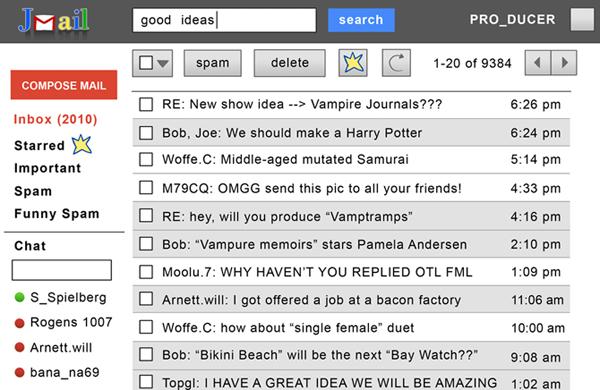Click the PRO_DUCER username
600x390 pixels.
coord(512,20)
